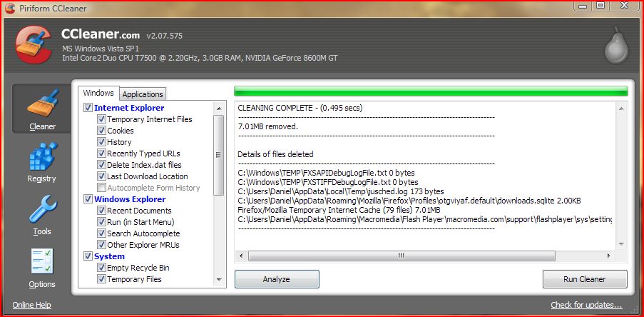Uncheck the History checkbox

101,142
